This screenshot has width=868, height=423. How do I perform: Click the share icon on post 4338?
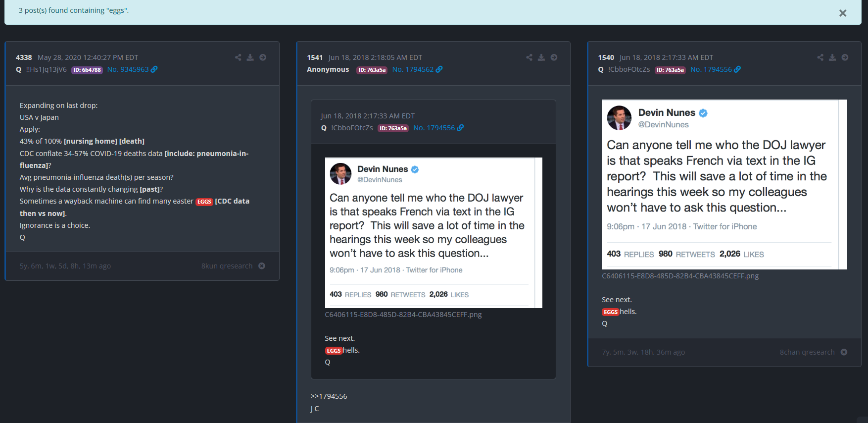(238, 57)
